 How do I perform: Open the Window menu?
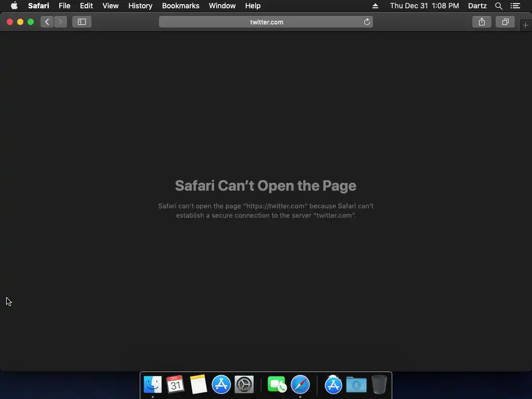click(222, 6)
